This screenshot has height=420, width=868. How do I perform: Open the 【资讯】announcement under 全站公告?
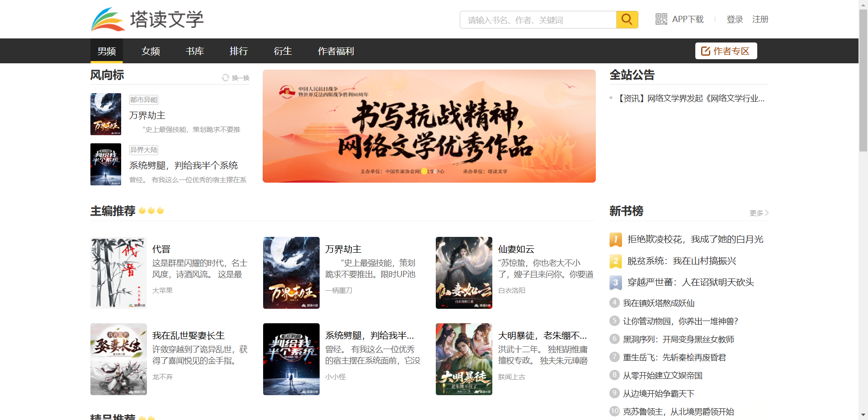click(x=691, y=98)
